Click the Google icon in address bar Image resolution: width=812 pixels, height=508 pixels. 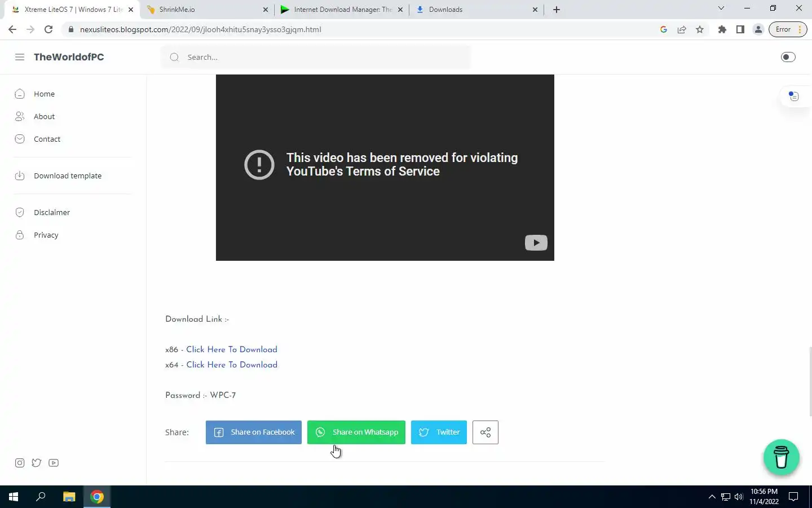(664, 29)
